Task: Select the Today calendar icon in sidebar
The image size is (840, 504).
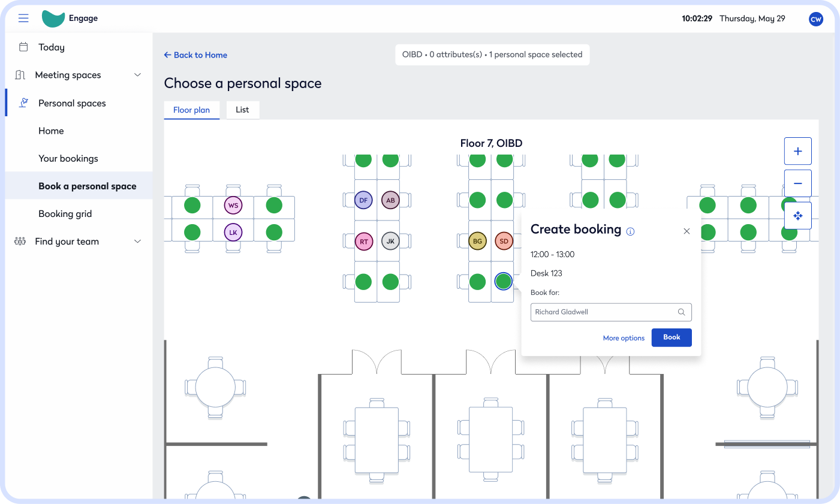Action: [x=24, y=47]
